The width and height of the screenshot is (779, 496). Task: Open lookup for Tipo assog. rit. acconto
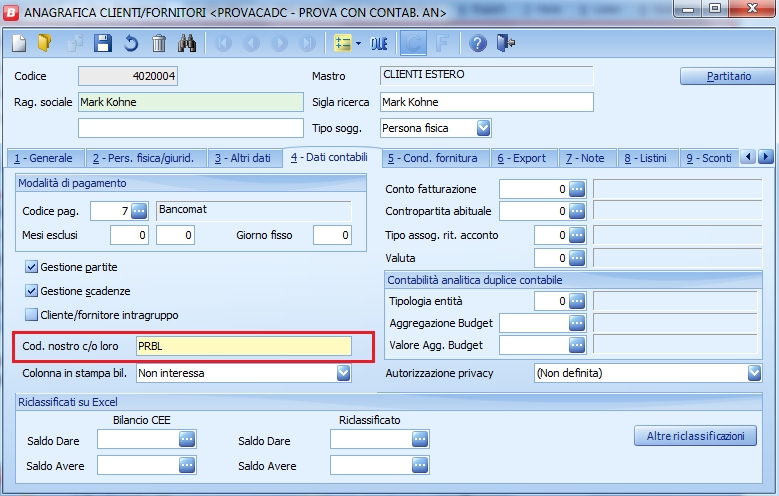(577, 235)
